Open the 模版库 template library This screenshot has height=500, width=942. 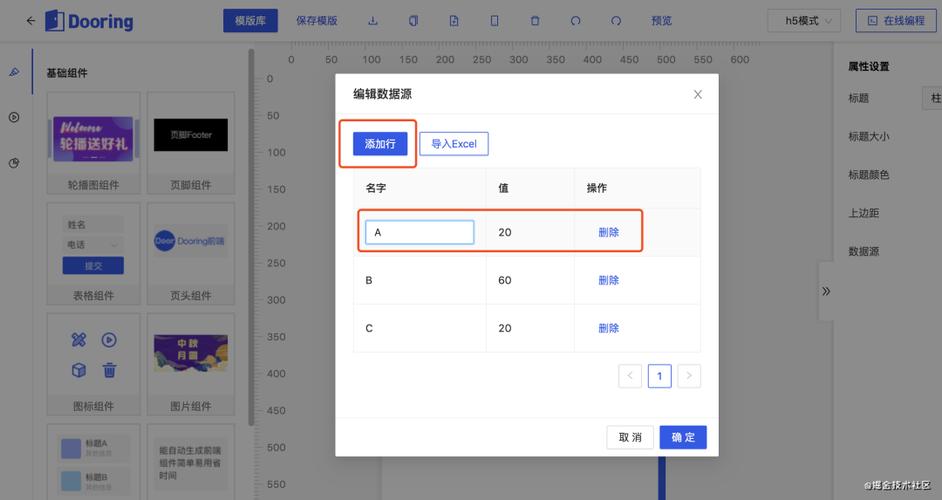pyautogui.click(x=251, y=21)
